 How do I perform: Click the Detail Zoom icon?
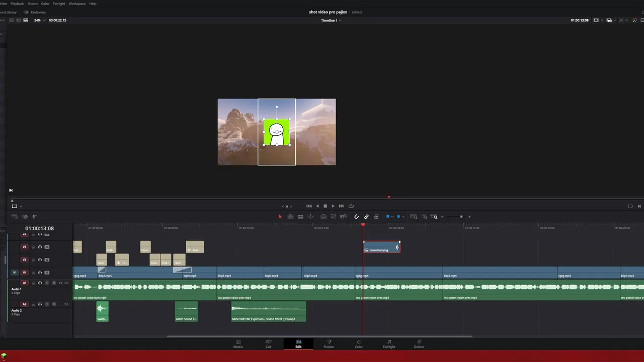425,217
